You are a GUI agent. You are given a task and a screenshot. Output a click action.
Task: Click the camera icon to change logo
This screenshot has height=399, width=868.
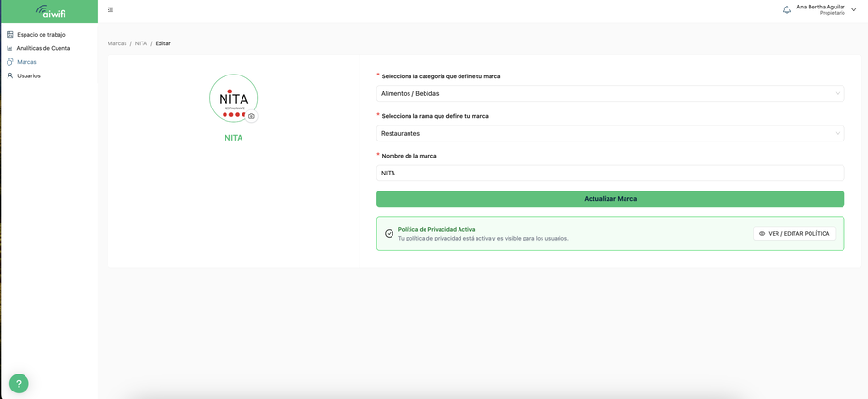click(251, 116)
